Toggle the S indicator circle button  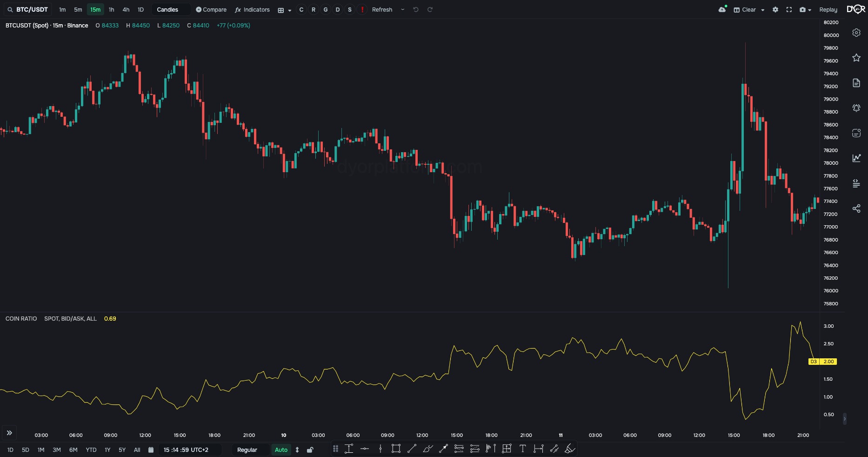pos(350,10)
